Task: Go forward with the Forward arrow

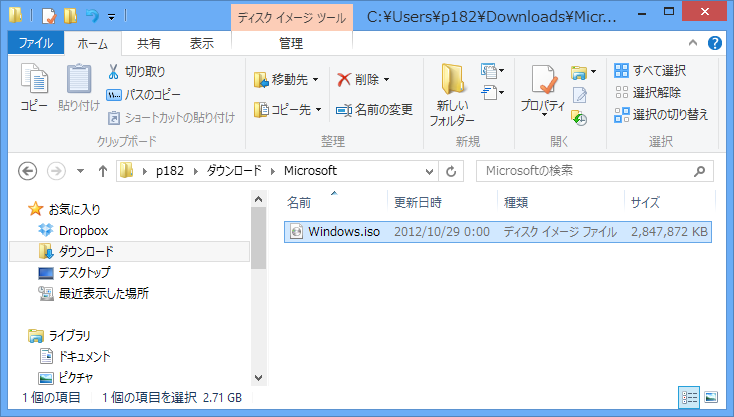Action: pyautogui.click(x=56, y=171)
